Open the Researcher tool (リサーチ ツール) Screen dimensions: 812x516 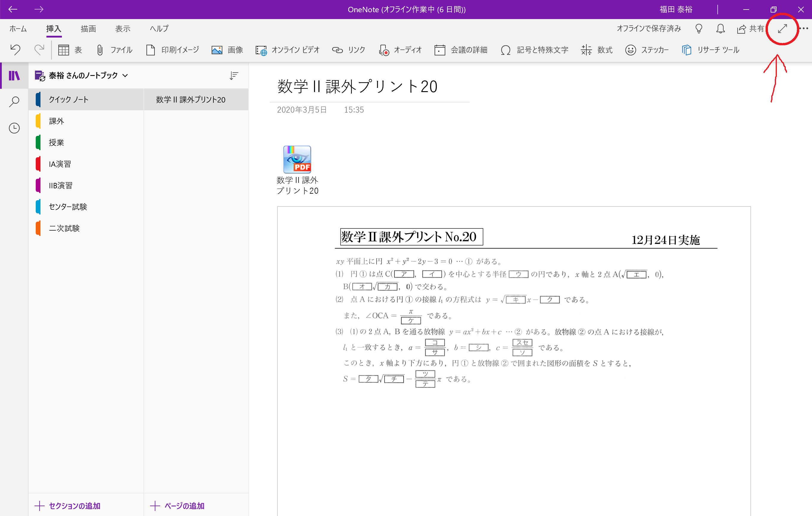[710, 50]
